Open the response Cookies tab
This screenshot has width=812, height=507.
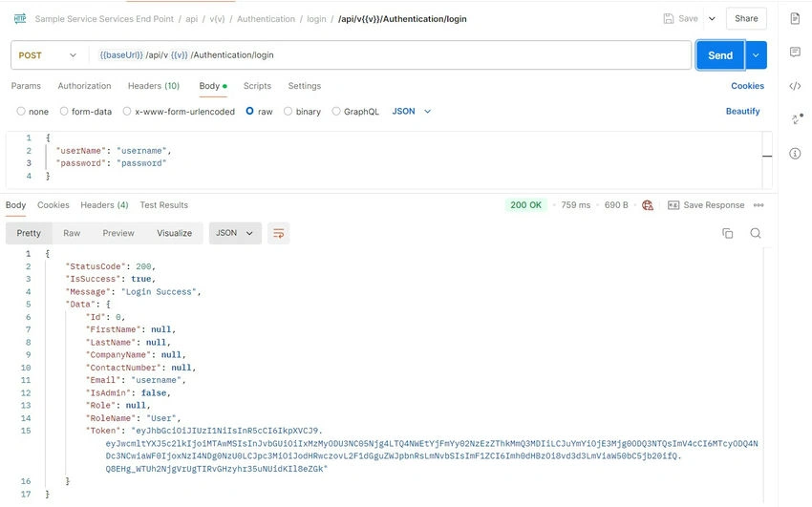(53, 205)
